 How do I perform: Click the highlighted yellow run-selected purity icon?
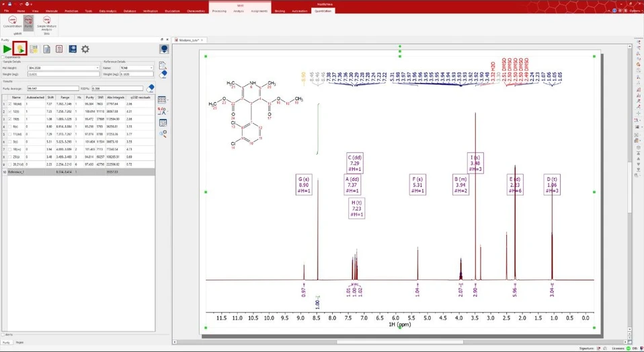[x=20, y=49]
